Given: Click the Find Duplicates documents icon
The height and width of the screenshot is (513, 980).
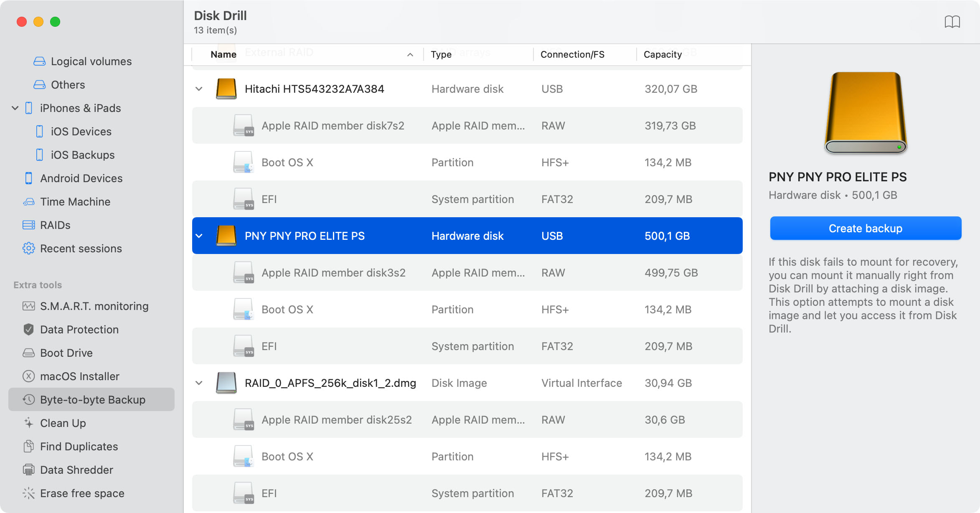Looking at the screenshot, I should coord(28,447).
